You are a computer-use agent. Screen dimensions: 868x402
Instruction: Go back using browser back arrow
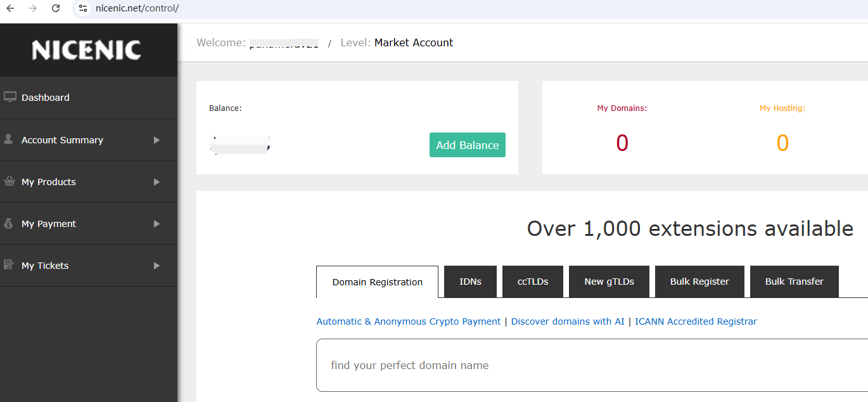pos(10,8)
